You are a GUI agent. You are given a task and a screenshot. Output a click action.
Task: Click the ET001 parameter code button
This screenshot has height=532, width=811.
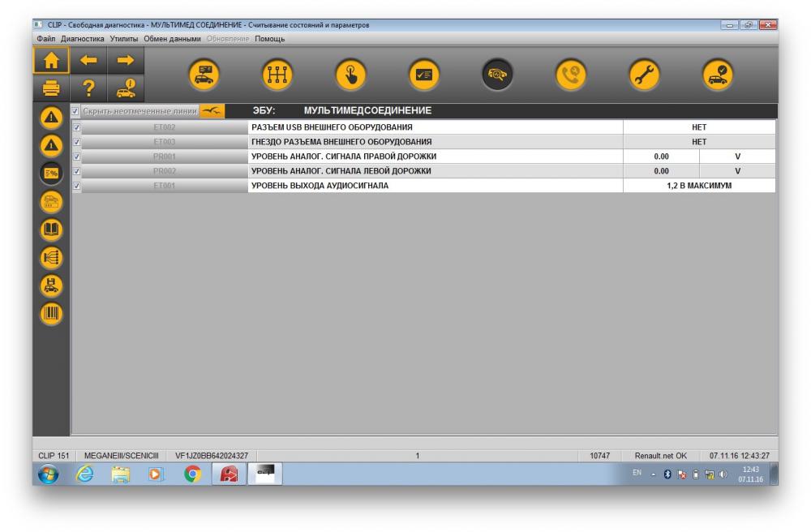tap(165, 186)
